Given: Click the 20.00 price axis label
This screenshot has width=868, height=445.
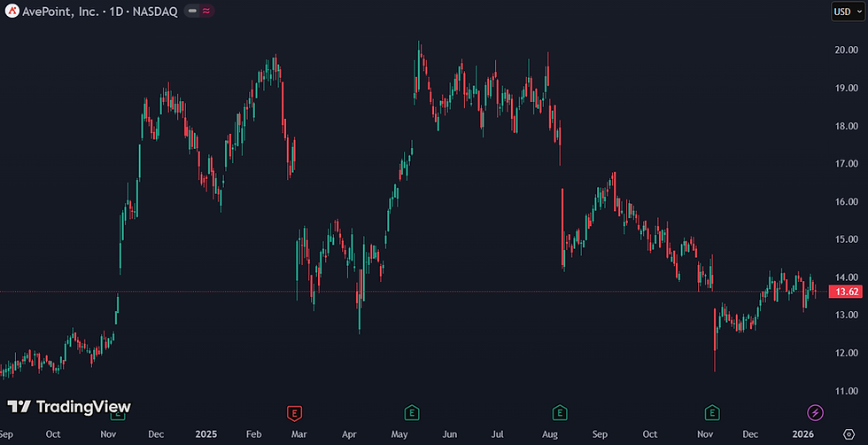Looking at the screenshot, I should coord(847,50).
